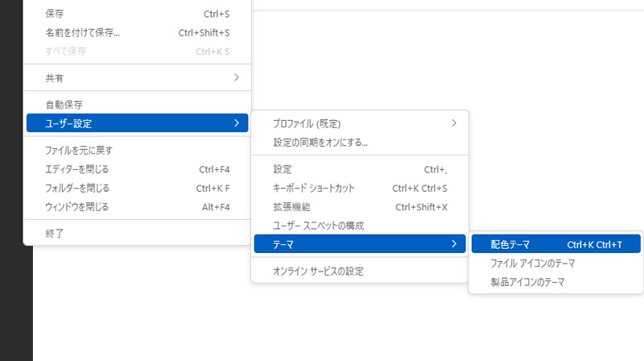Expand the テーマ submenu

click(360, 244)
